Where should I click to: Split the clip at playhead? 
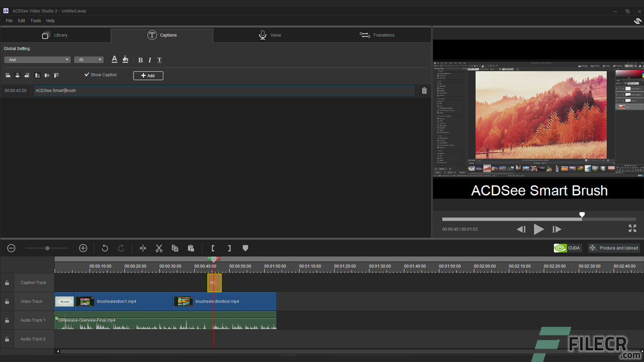coord(143,248)
